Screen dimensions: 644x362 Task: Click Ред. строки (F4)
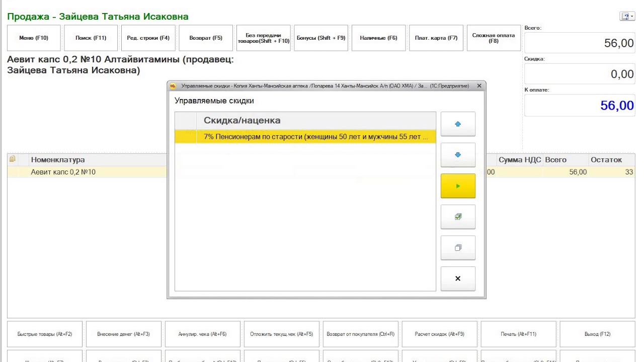148,38
